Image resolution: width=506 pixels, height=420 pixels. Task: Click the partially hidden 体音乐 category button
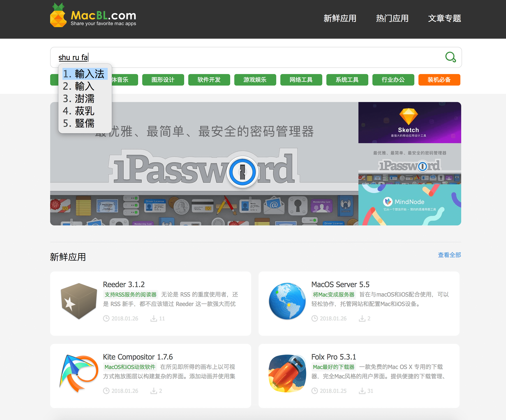pyautogui.click(x=125, y=80)
